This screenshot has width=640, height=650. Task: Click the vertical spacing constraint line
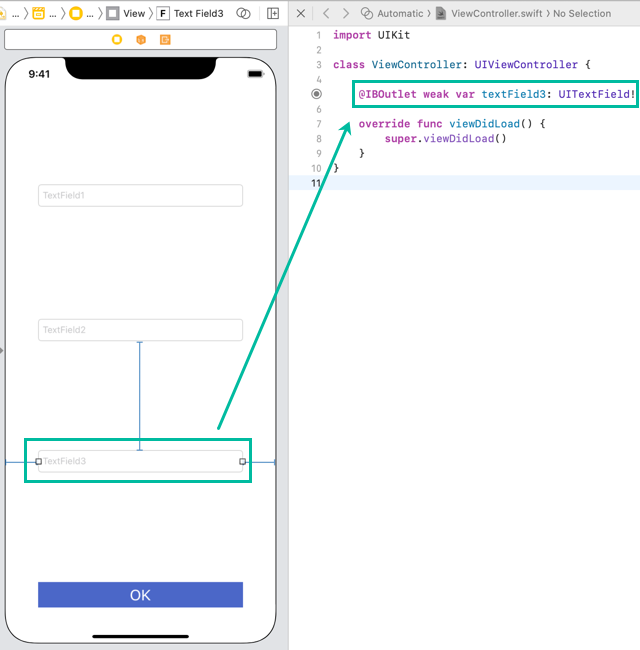(x=140, y=396)
